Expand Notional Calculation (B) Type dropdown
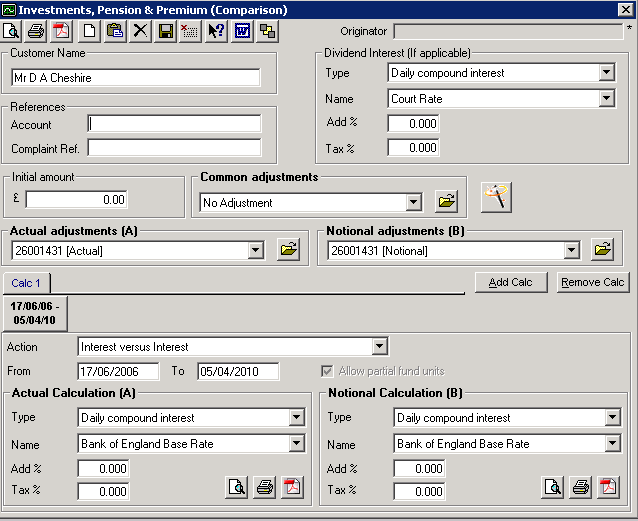 [x=612, y=417]
